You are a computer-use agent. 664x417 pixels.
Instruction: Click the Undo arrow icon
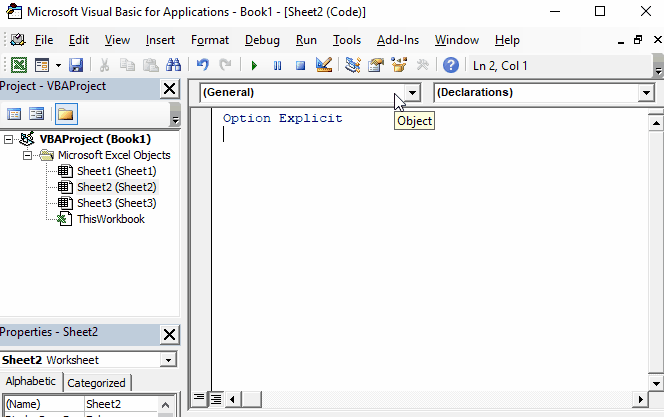[x=202, y=65]
